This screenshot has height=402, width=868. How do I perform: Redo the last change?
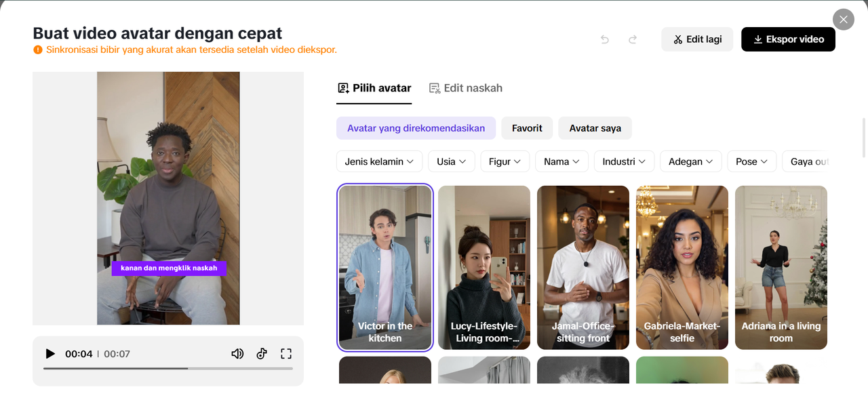point(633,39)
